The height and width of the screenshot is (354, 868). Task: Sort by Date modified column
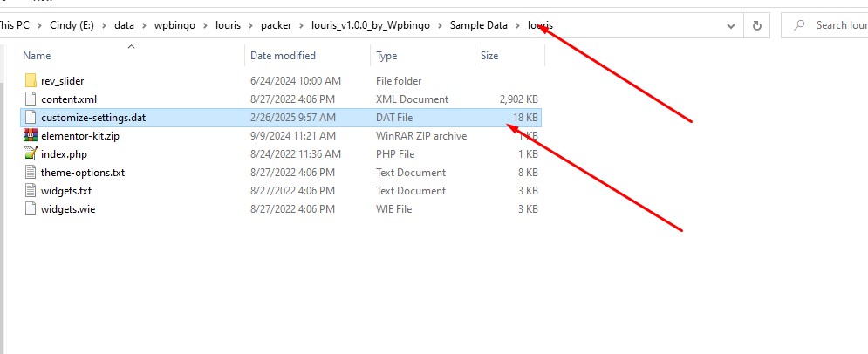pyautogui.click(x=283, y=56)
